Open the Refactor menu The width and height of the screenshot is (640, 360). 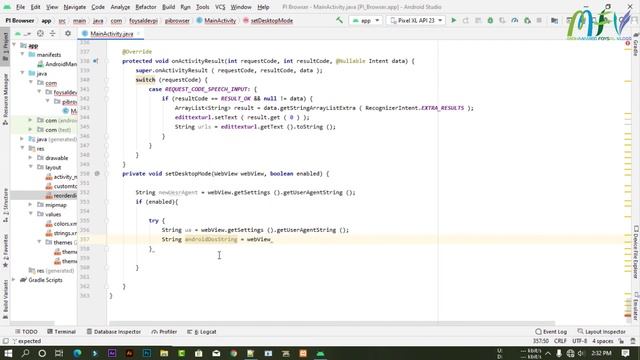[x=146, y=7]
